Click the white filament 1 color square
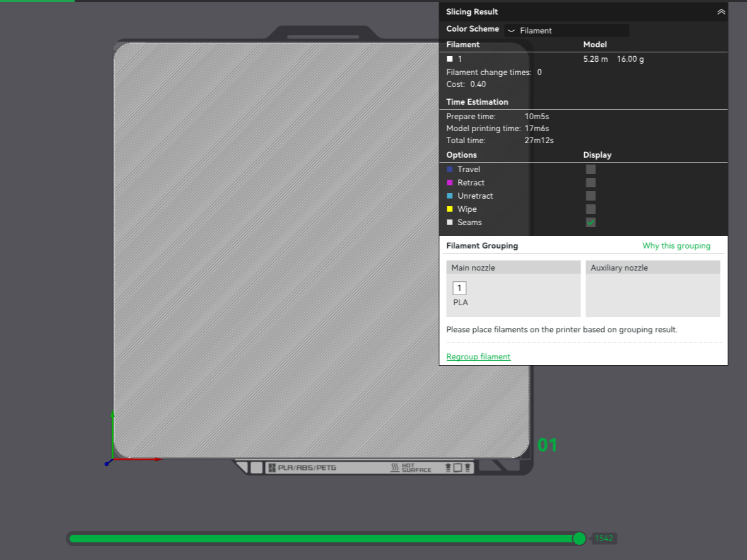The image size is (747, 560). click(450, 59)
